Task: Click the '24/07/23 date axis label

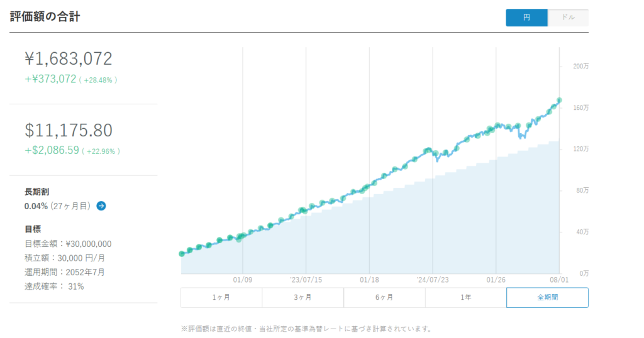Action: [433, 280]
